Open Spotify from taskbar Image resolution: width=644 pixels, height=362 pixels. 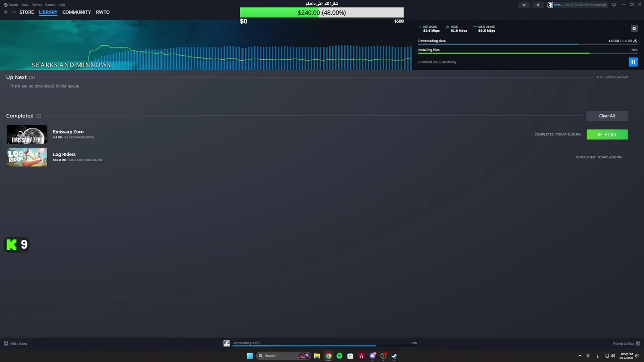tap(339, 356)
